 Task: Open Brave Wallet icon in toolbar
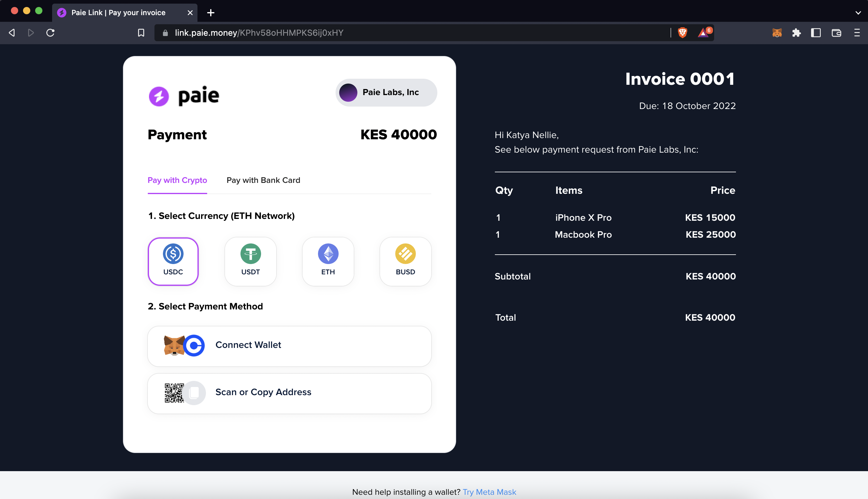[x=836, y=33]
